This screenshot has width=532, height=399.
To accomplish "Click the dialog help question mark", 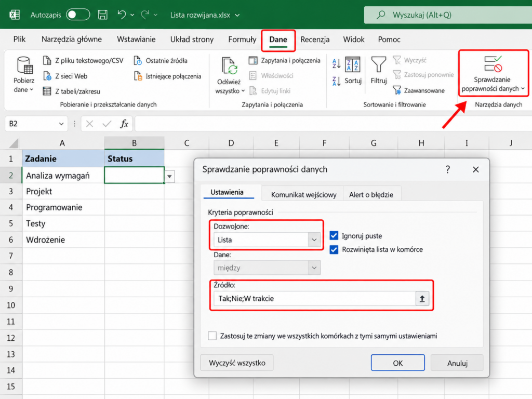I will [x=448, y=169].
